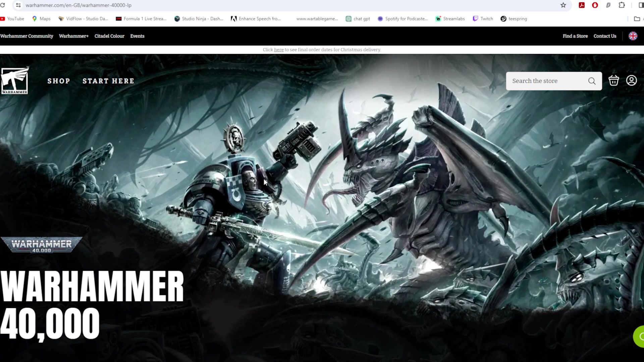Open the Maps bookmark

41,19
